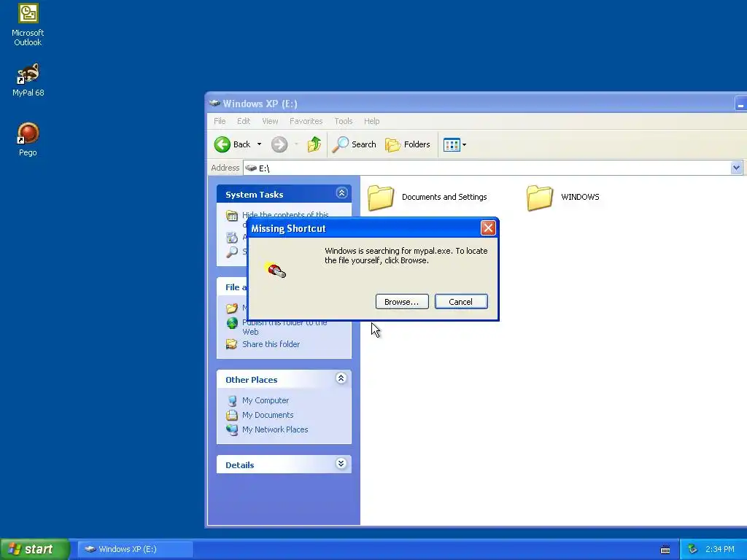Screen dimensions: 747x560
Task: Open the Edit menu
Action: [244, 121]
